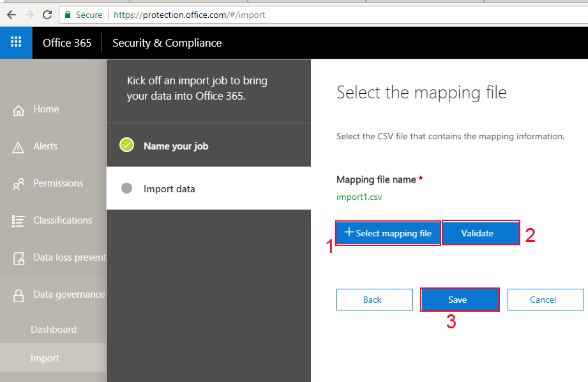This screenshot has height=382, width=588.
Task: Click the Home house icon in sidebar
Action: pyautogui.click(x=19, y=110)
